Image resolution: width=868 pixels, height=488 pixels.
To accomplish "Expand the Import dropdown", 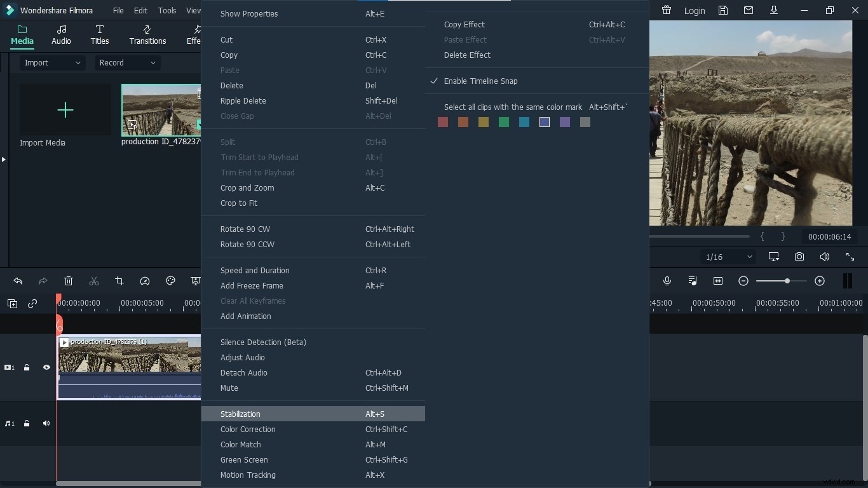I will (x=52, y=63).
